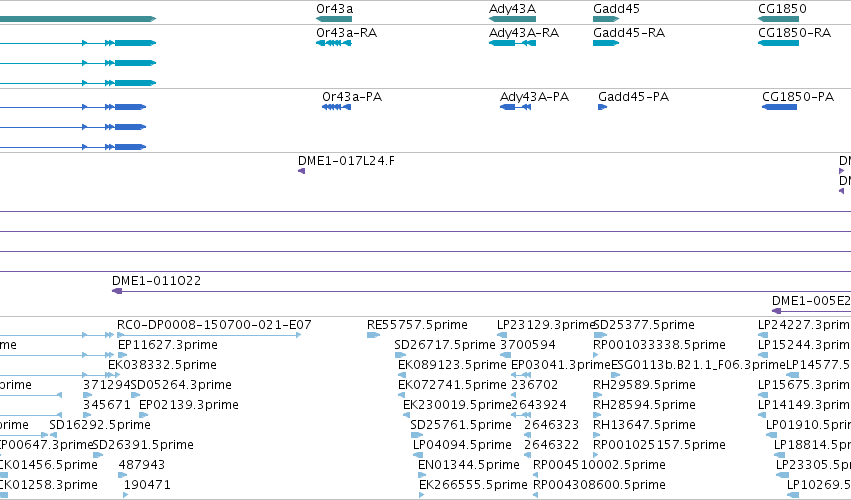Click the CG1850 gene arrow glyph
The width and height of the screenshot is (851, 500).
pos(778,19)
